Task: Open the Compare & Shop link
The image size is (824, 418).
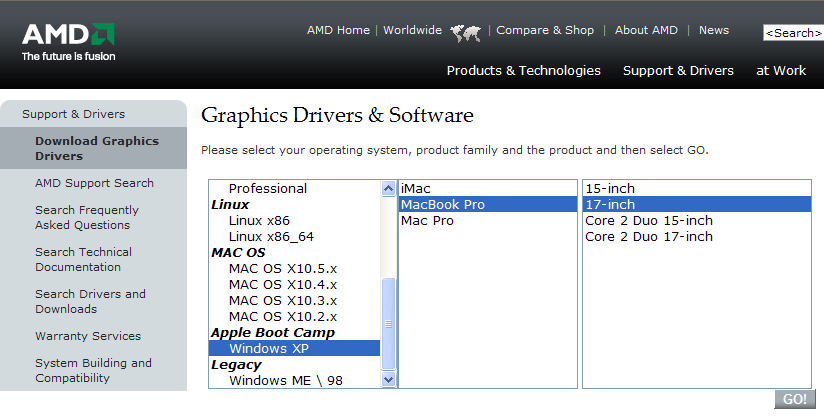Action: pyautogui.click(x=545, y=30)
